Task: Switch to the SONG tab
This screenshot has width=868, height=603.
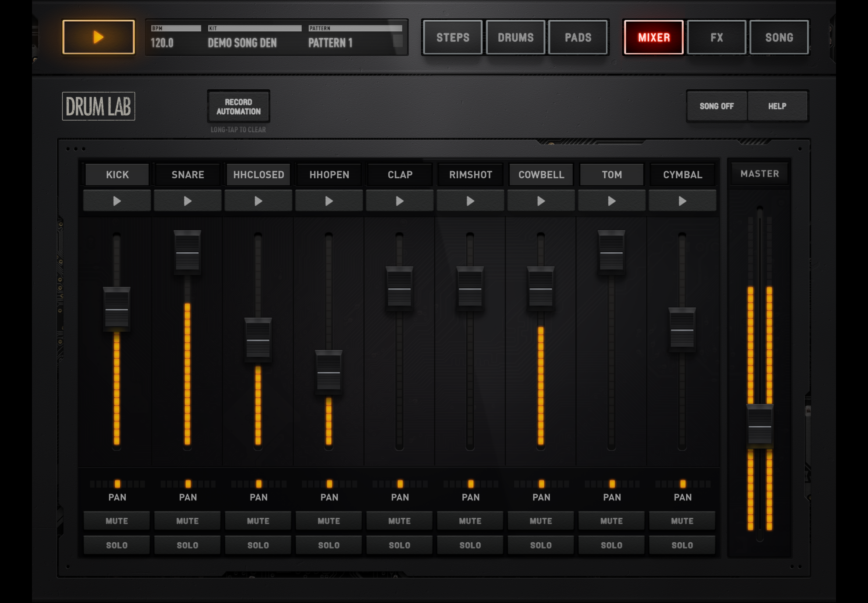Action: point(779,38)
